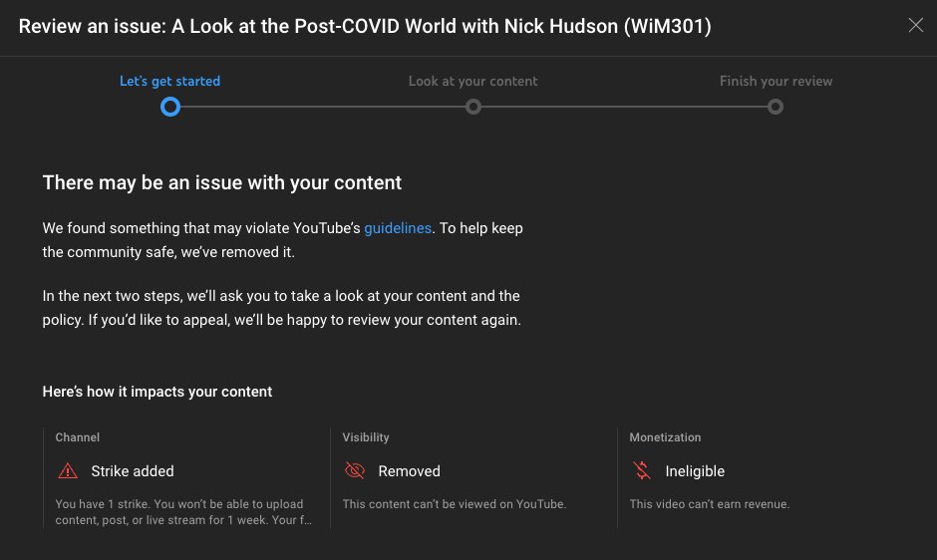Click the 'In the next two steps' paragraph
This screenshot has height=560, width=937.
click(x=282, y=308)
